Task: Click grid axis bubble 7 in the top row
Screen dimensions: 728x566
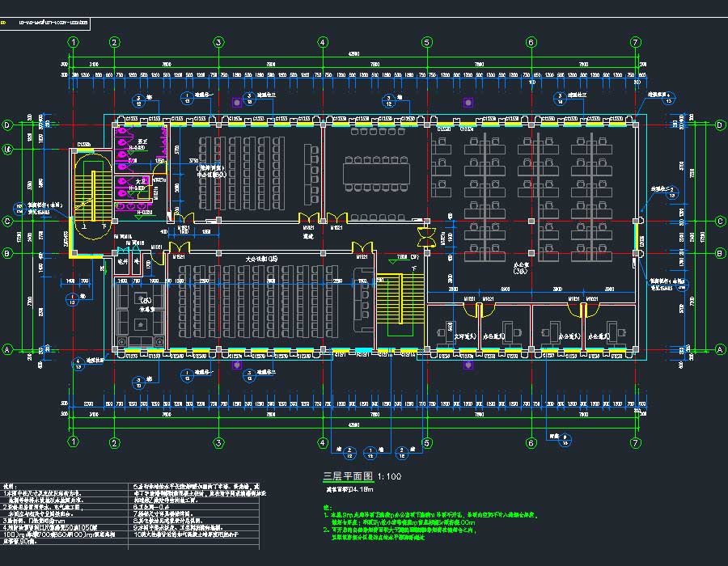Action: [635, 42]
